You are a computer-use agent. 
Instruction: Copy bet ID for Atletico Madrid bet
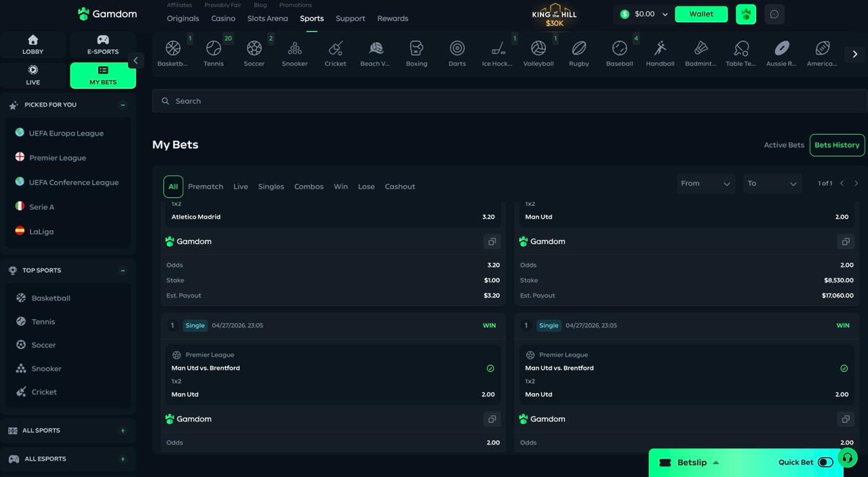pos(492,241)
